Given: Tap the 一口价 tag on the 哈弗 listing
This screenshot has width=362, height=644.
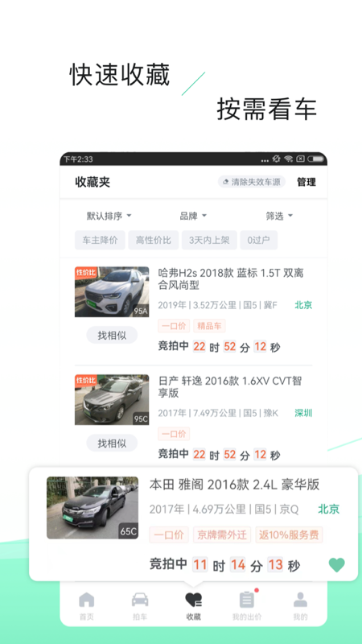Looking at the screenshot, I should (174, 326).
